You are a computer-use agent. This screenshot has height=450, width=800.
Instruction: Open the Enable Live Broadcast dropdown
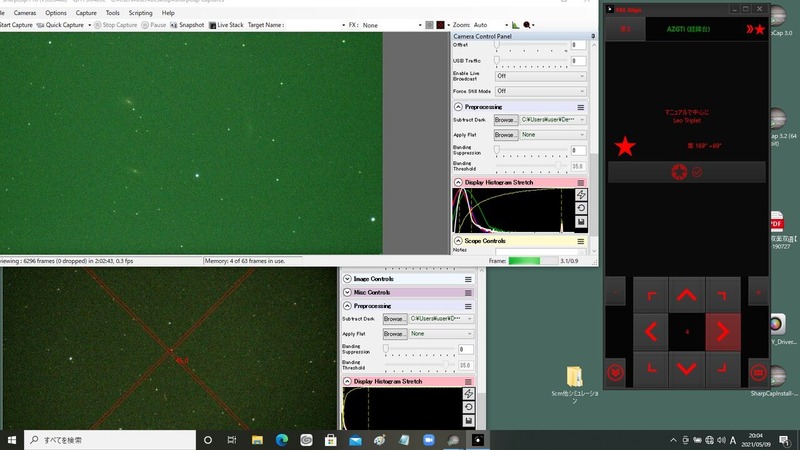[x=541, y=76]
